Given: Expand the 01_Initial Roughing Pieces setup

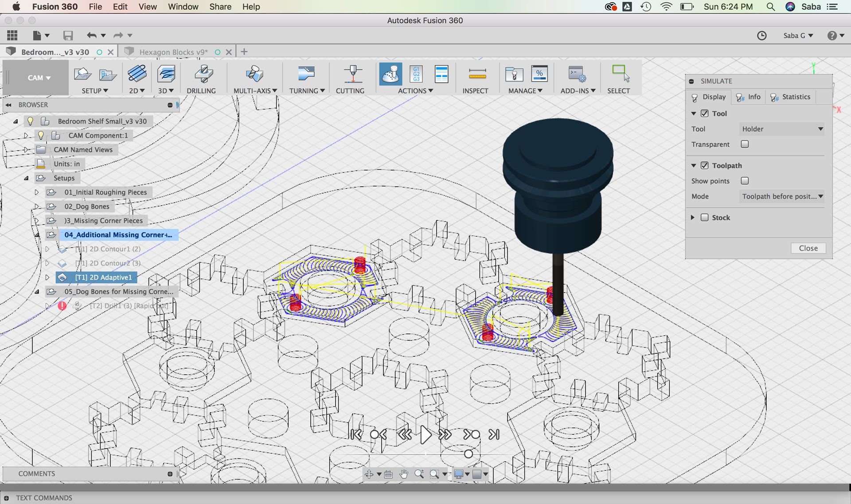Looking at the screenshot, I should coord(37,192).
